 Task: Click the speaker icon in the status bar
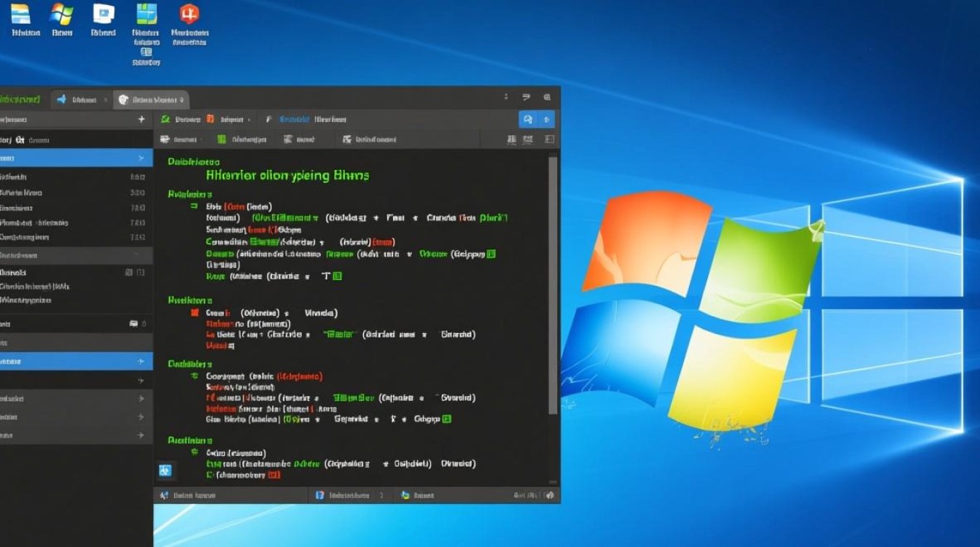tap(540, 495)
